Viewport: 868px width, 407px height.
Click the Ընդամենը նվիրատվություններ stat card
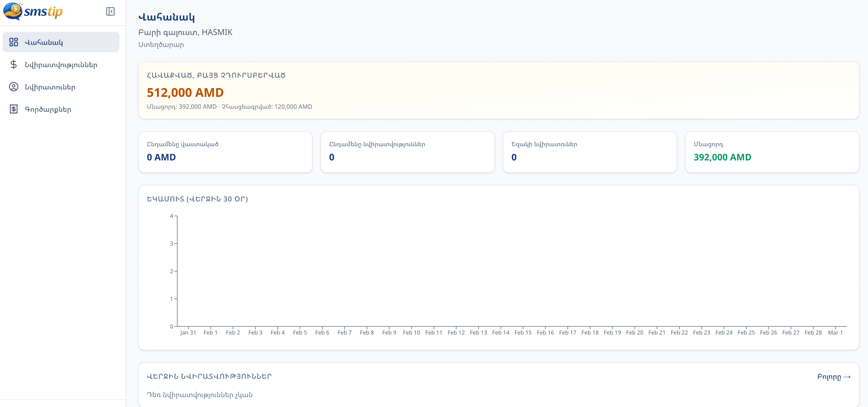coord(407,152)
